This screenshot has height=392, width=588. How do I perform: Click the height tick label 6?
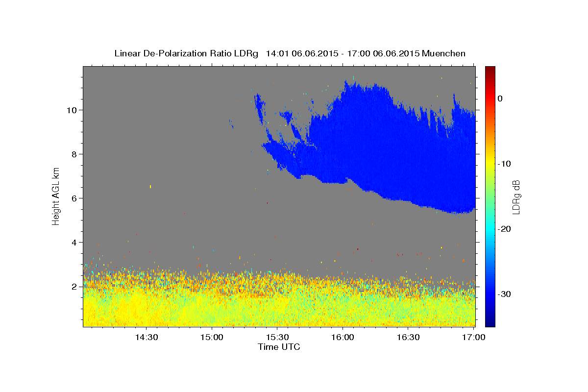click(74, 198)
